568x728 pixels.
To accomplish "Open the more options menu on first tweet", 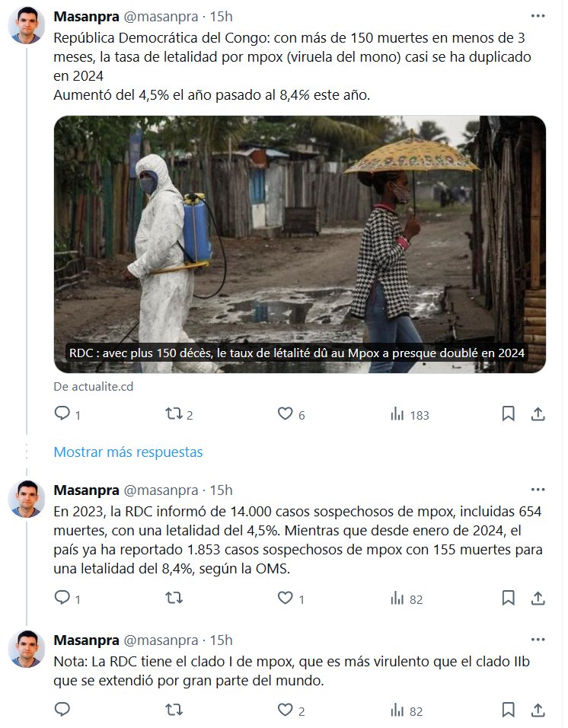I will [538, 17].
